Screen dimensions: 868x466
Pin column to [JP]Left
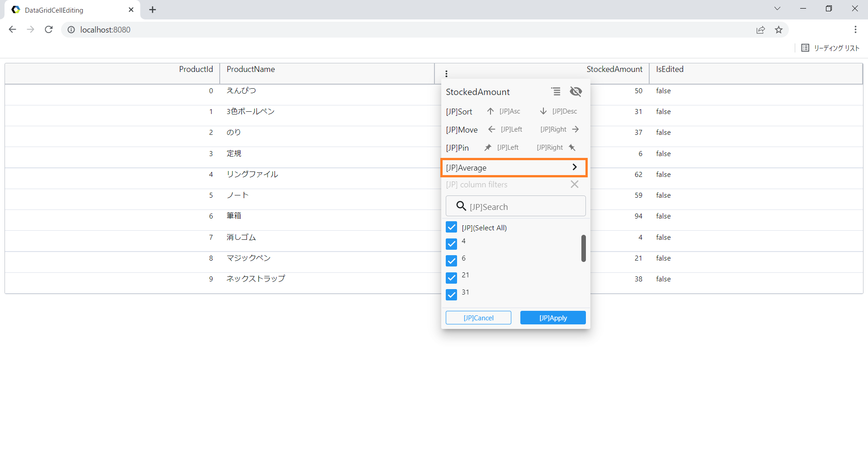pyautogui.click(x=501, y=147)
